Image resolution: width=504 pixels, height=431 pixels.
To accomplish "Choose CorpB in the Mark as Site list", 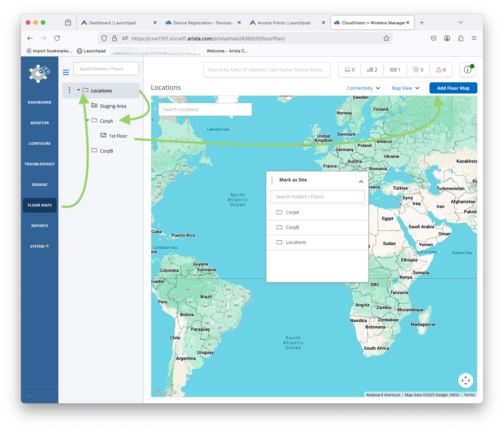I will 292,227.
